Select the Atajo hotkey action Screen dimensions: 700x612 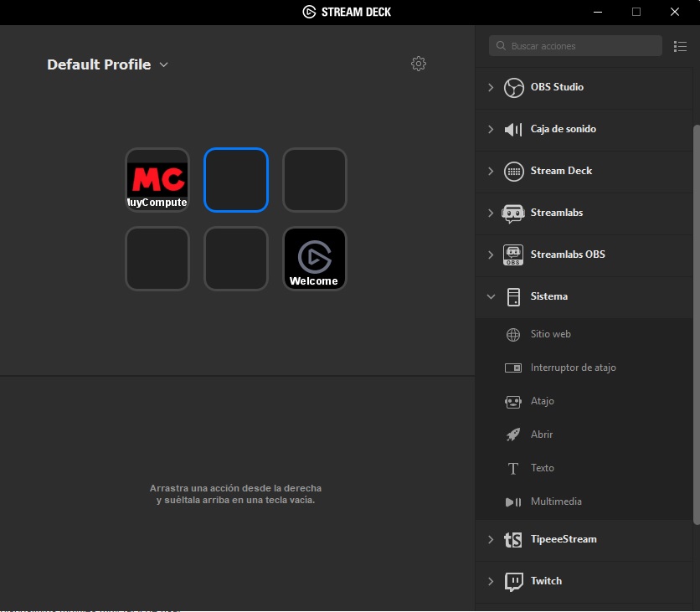513,401
